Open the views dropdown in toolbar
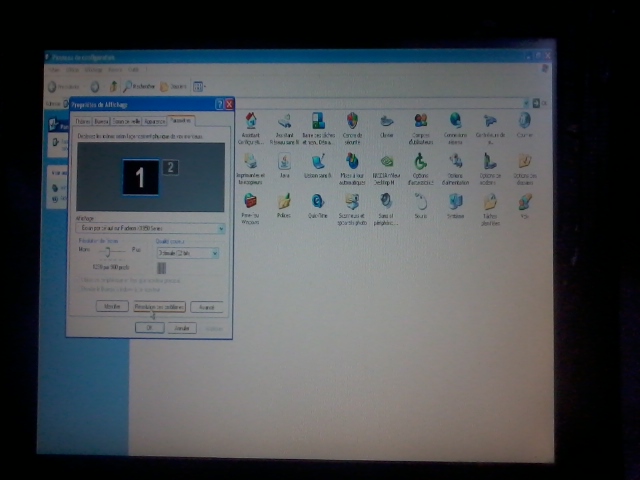The image size is (640, 480). coord(199,86)
